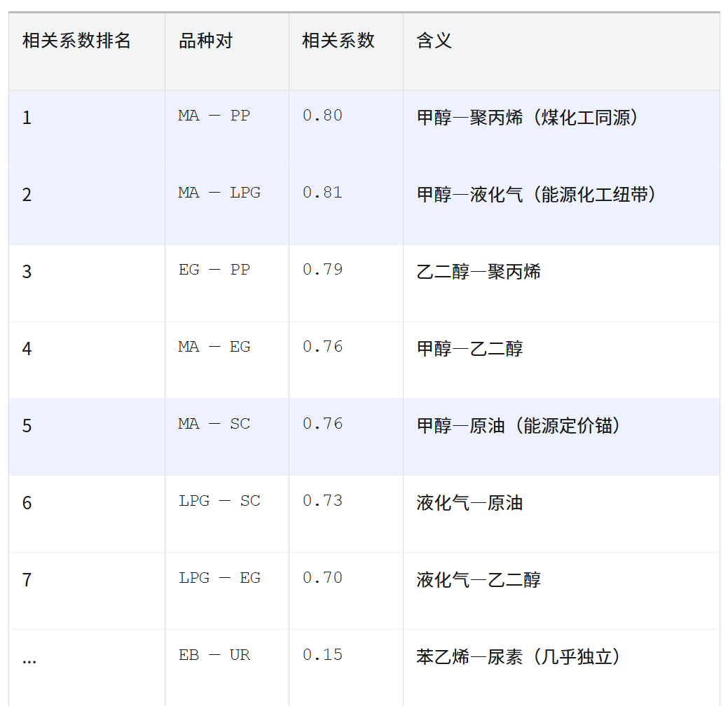Click the EG — PP pair cell

[x=214, y=270]
